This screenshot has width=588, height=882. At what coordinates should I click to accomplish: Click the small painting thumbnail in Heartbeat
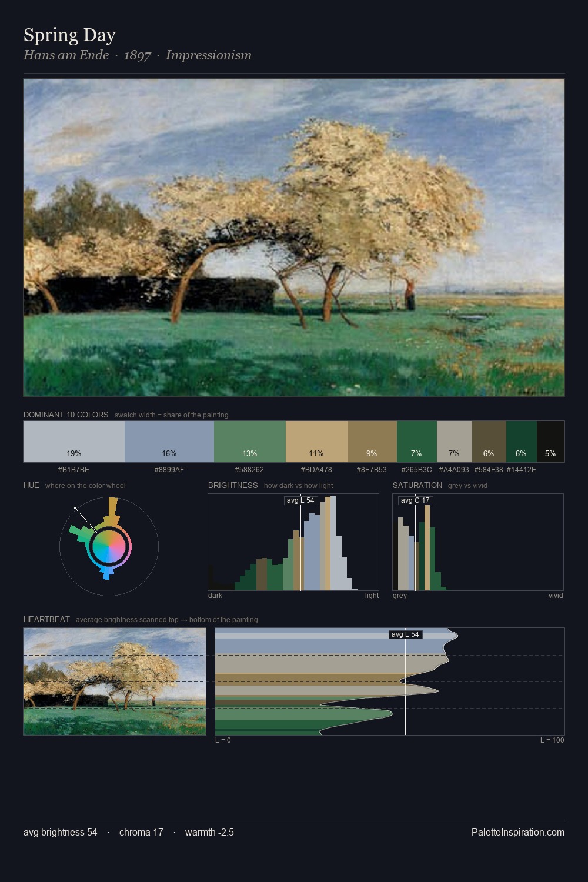pos(115,681)
